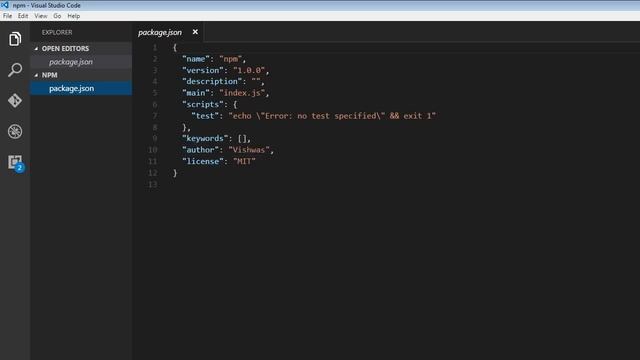640x360 pixels.
Task: Click the "keywords" key in the editor
Action: (x=205, y=139)
